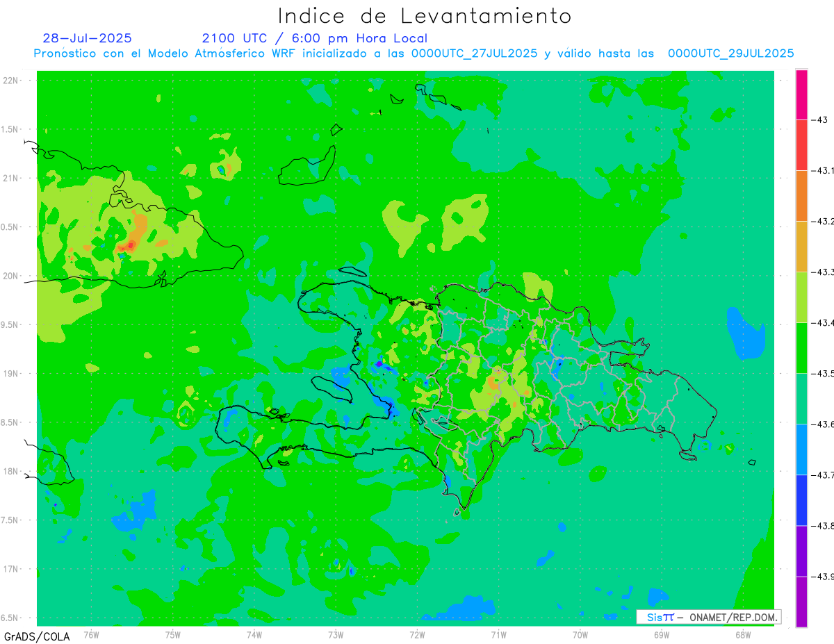Click the '71W' longitude label

(498, 634)
